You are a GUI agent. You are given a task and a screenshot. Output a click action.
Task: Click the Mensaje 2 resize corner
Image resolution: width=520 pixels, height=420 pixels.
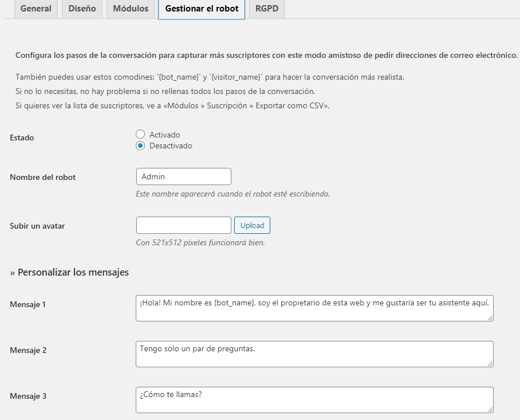pos(490,364)
